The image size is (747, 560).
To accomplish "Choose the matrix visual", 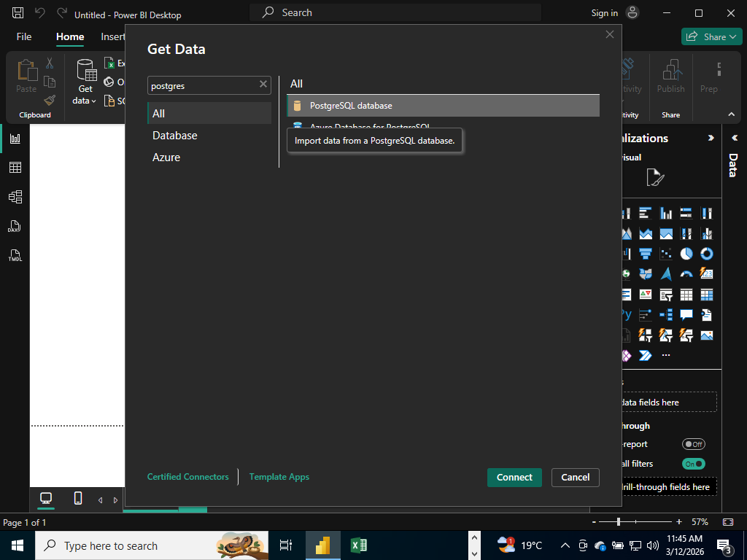I will click(706, 295).
